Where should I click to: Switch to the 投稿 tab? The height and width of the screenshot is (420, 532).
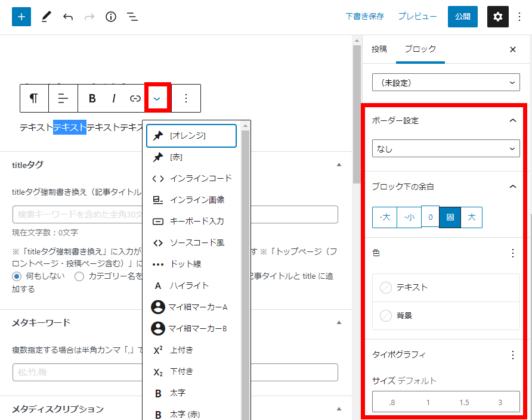pos(379,49)
